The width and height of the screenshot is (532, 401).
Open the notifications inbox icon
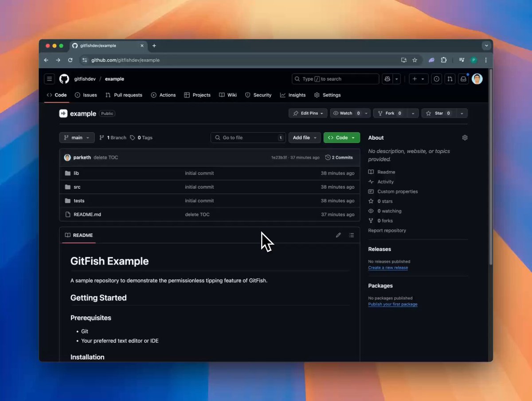coord(463,79)
